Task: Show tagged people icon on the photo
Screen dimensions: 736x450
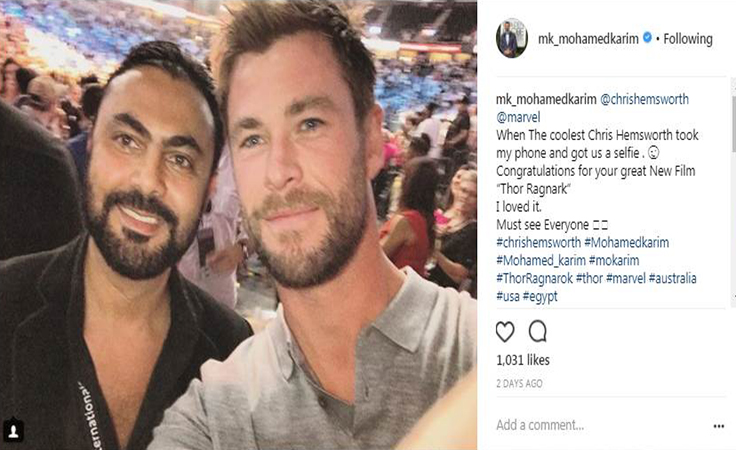Action: pyautogui.click(x=13, y=431)
